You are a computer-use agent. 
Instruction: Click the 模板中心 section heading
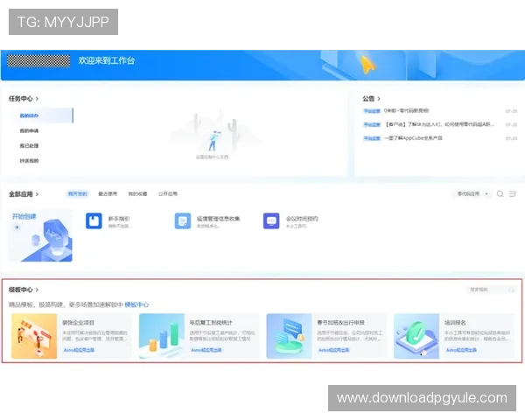[x=21, y=290]
